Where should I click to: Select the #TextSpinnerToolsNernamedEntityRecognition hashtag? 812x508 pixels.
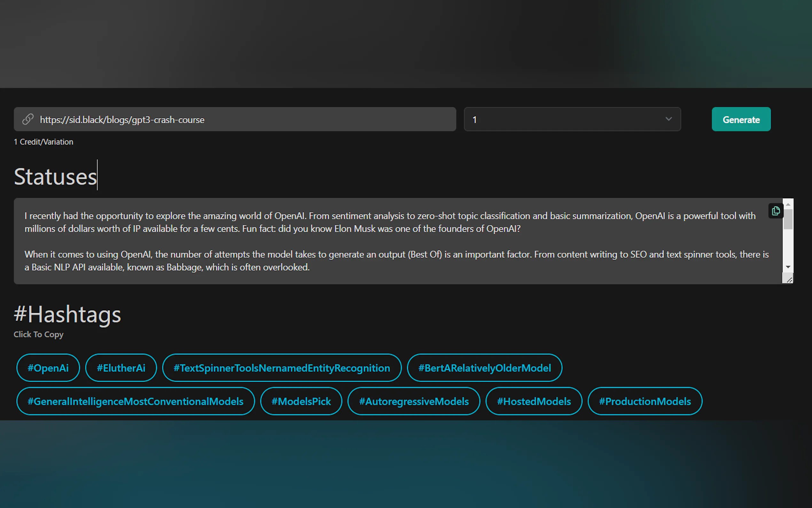click(282, 368)
